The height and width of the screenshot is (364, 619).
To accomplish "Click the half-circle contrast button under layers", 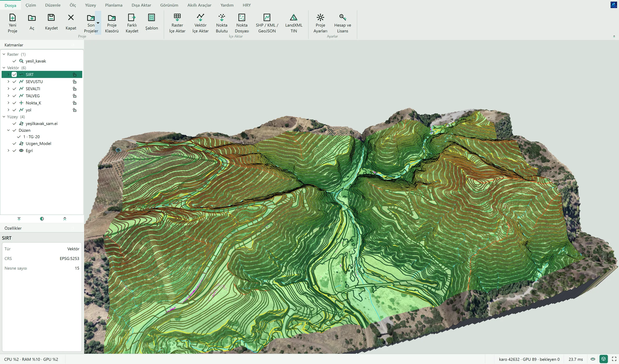I will click(42, 219).
